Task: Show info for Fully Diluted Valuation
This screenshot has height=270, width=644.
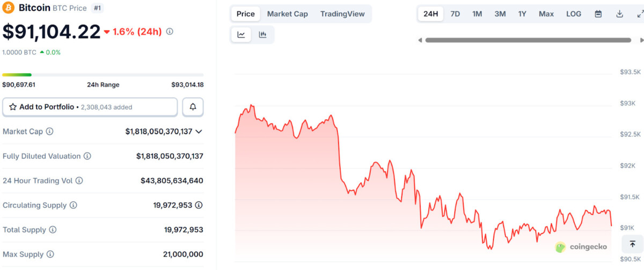Action: (87, 156)
